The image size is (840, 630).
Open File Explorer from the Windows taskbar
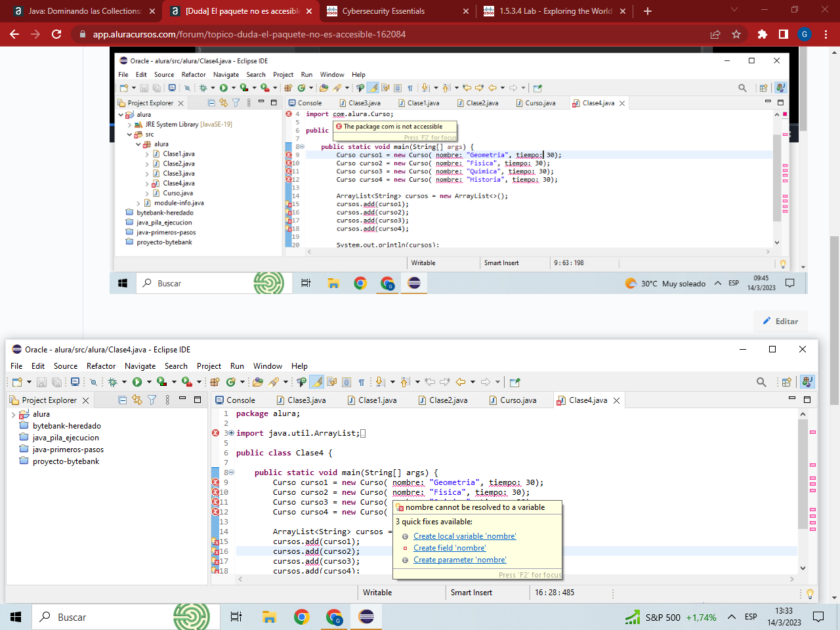coord(269,617)
